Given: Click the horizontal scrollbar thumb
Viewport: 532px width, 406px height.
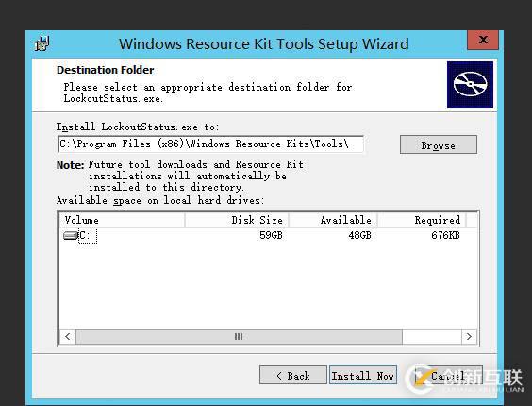Looking at the screenshot, I should click(x=239, y=337).
